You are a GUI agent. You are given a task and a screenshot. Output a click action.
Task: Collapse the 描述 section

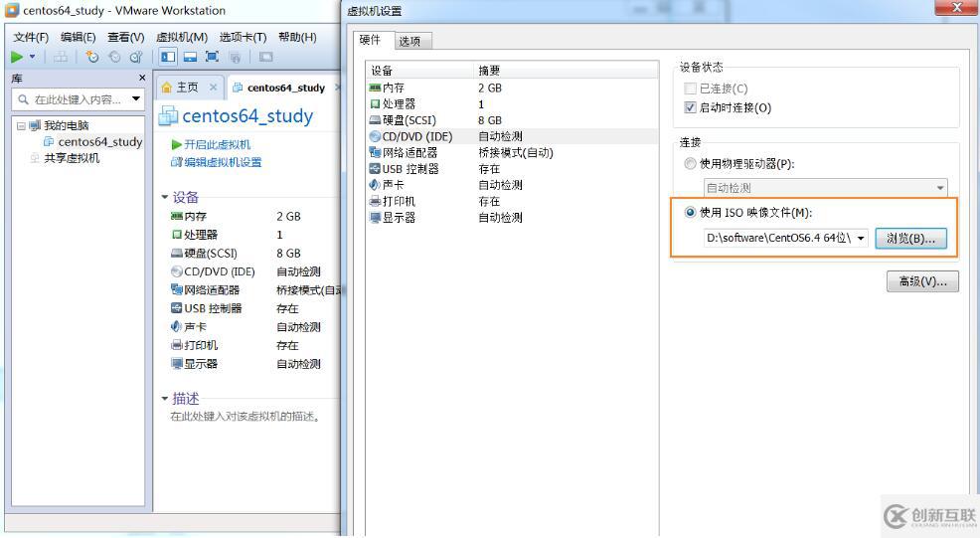pyautogui.click(x=165, y=398)
